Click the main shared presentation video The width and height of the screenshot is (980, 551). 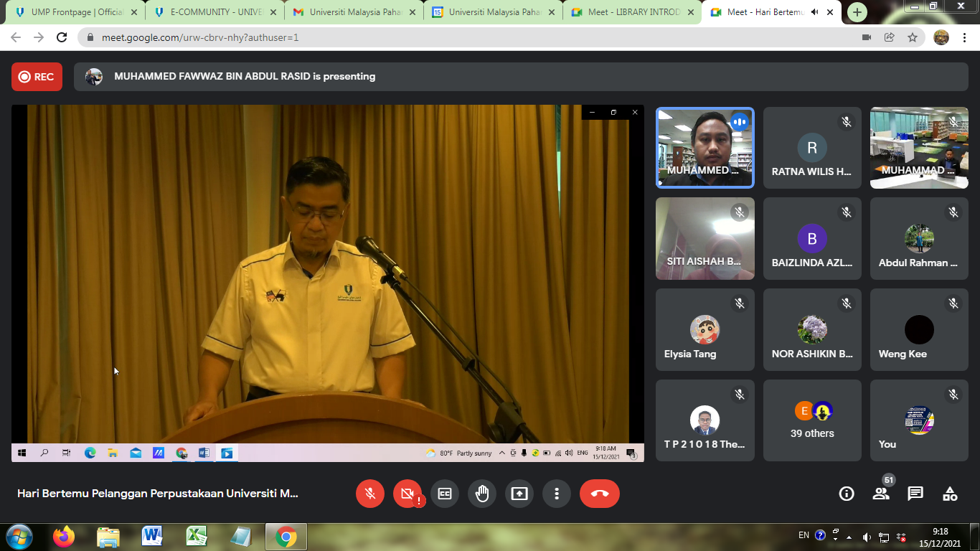click(x=328, y=283)
